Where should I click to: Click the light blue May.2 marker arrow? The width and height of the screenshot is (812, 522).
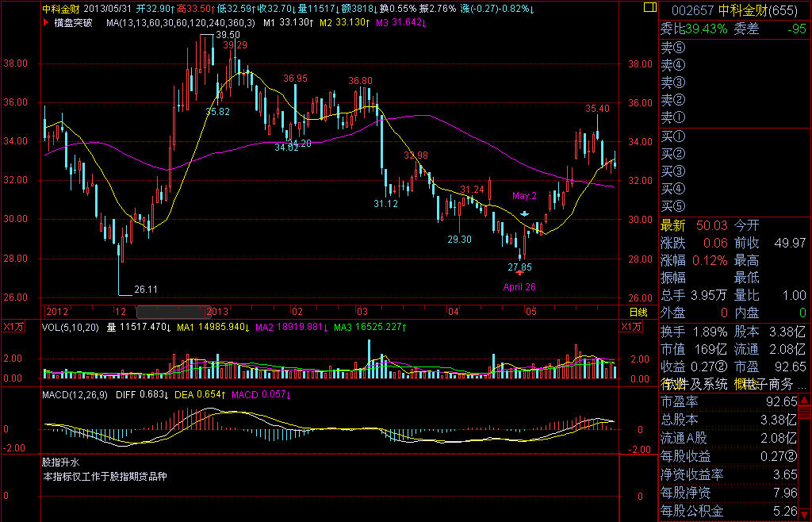525,213
